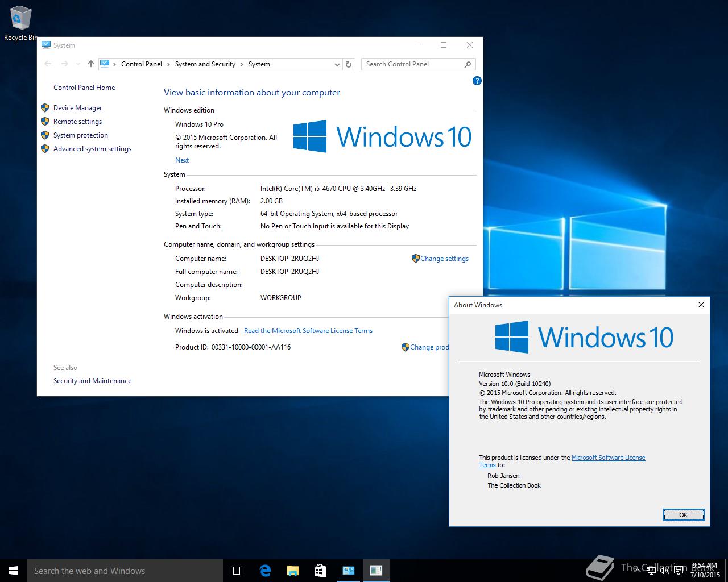Open Control Panel Home link

point(84,88)
